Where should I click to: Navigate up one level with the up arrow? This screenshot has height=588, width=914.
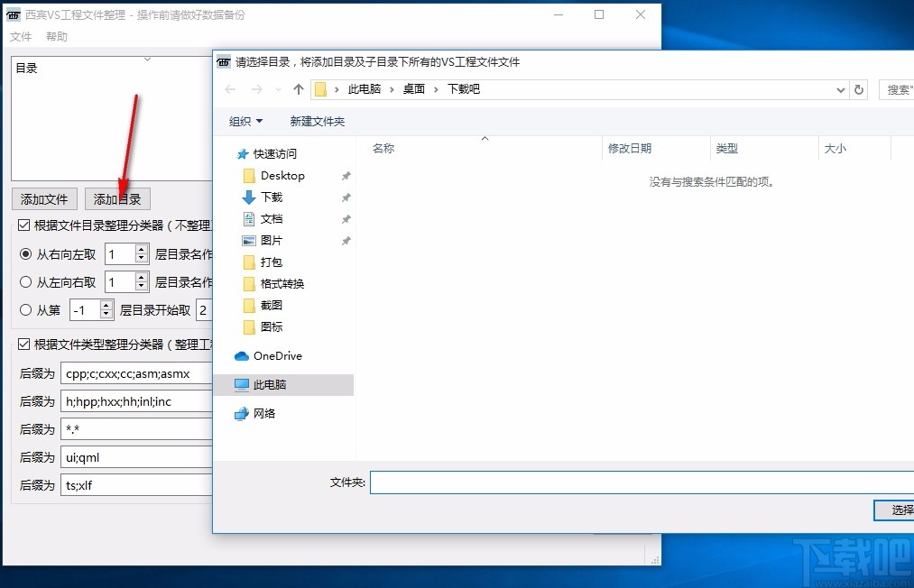298,89
